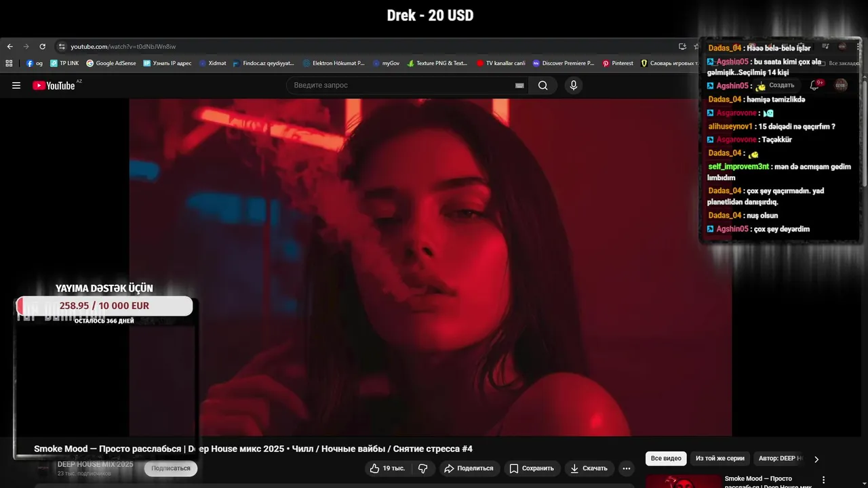The image size is (868, 488).
Task: Open the Pinterest bookmark
Action: click(x=618, y=63)
